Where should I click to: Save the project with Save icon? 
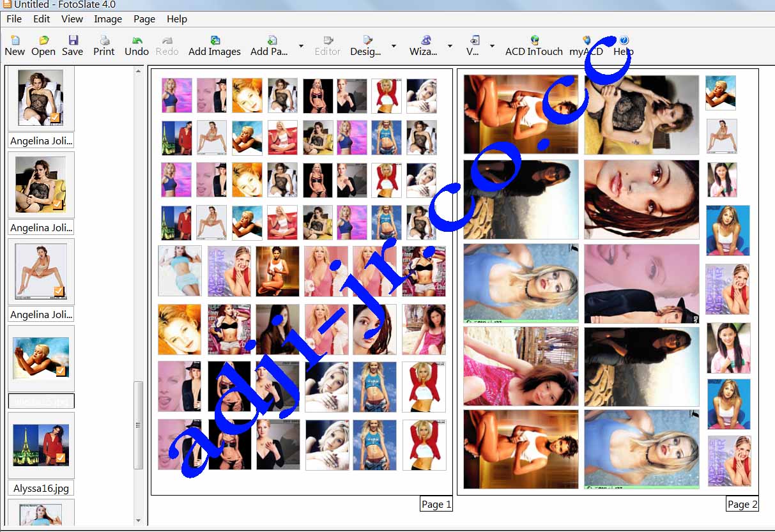(73, 46)
